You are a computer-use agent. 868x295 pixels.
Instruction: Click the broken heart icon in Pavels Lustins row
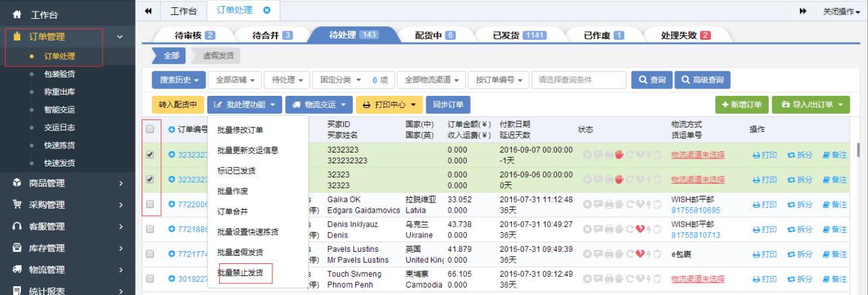(640, 253)
